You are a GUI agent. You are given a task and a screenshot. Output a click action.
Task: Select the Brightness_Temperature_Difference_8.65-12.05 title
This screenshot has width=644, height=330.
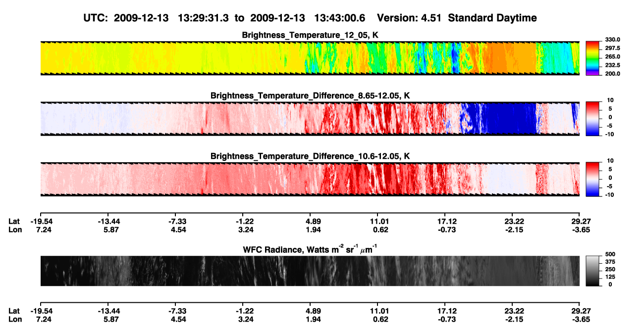pos(310,95)
